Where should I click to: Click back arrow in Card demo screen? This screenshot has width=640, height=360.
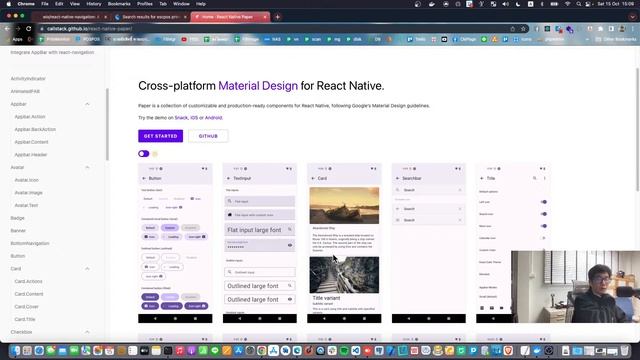coord(313,178)
